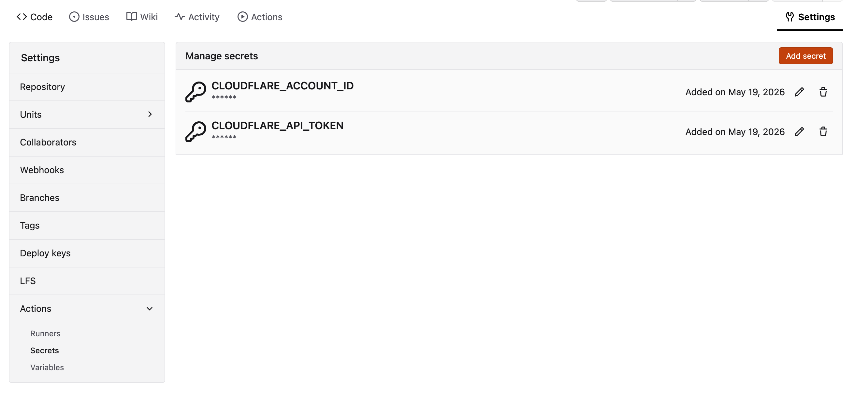Click the date text of CLOUDFLARE_API_TOKEN row
Viewport: 868px width, 394px height.
coord(735,132)
